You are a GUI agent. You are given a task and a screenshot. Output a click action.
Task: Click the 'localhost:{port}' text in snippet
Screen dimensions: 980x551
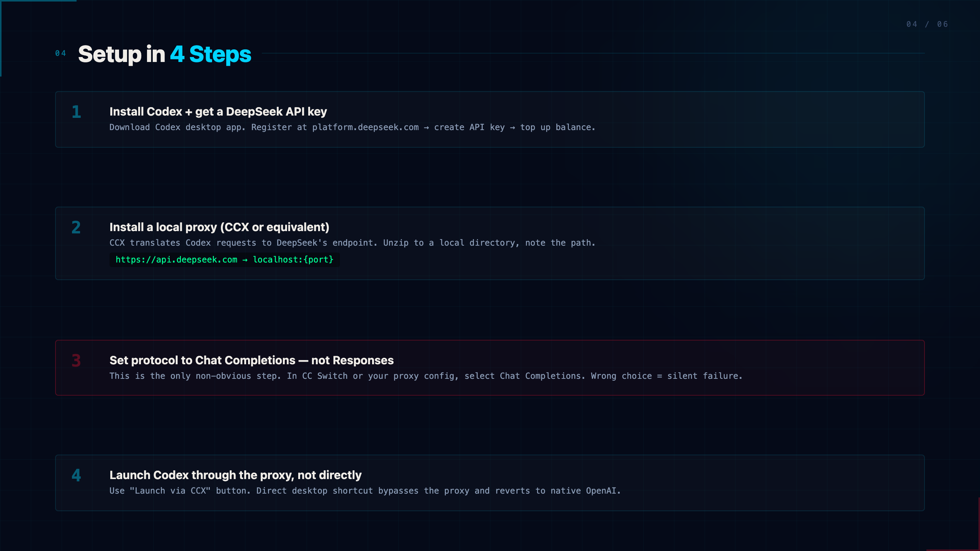pyautogui.click(x=293, y=260)
